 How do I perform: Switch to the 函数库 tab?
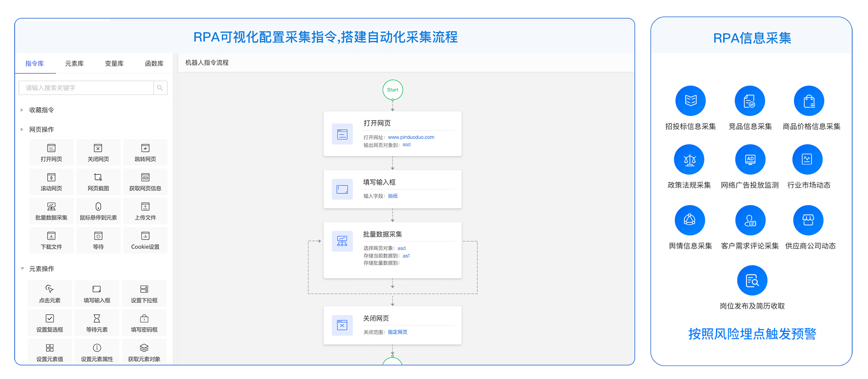click(x=154, y=64)
